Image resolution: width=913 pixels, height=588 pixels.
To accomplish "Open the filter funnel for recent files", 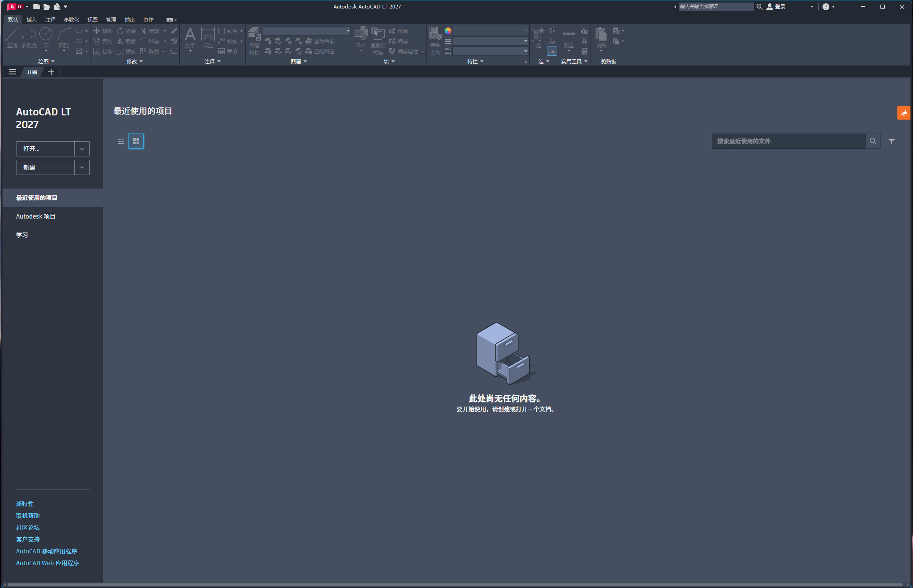I will click(891, 141).
